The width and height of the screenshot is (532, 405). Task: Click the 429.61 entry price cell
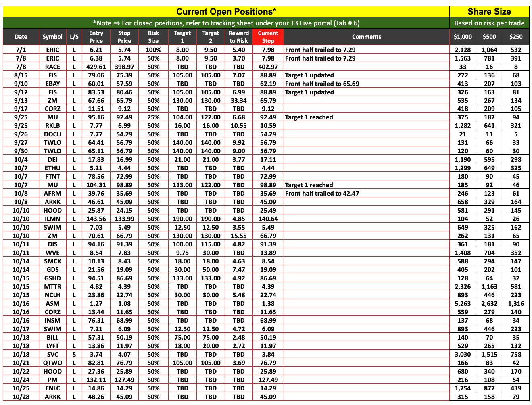click(x=96, y=67)
